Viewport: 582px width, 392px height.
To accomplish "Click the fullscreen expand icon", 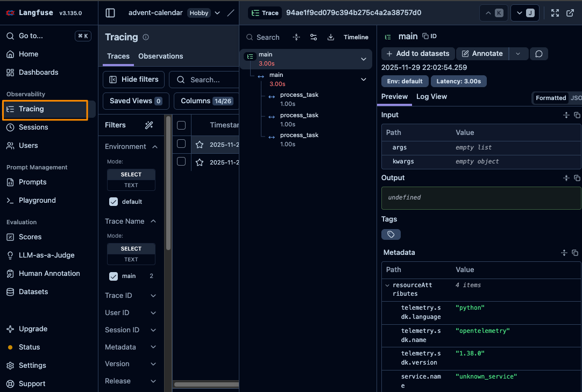I will coord(555,13).
